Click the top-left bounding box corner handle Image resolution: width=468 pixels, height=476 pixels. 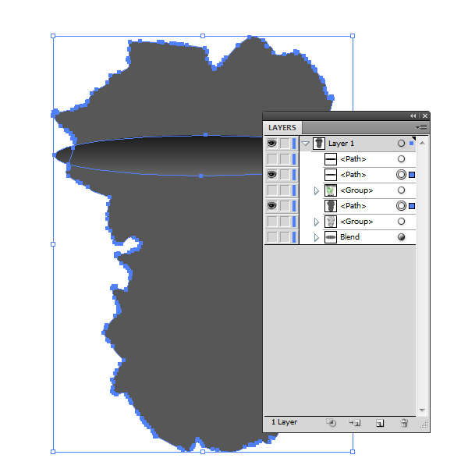tap(53, 36)
